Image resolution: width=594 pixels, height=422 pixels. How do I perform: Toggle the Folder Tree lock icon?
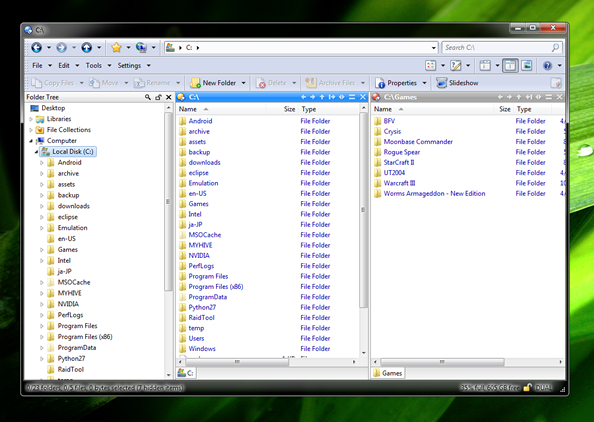tap(158, 97)
